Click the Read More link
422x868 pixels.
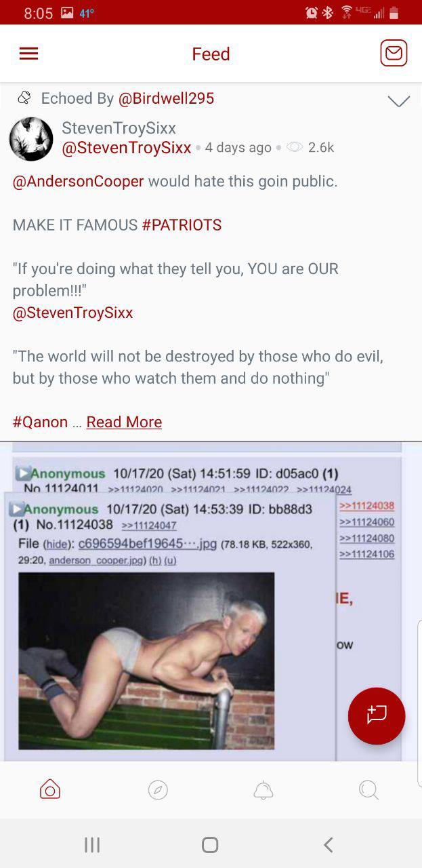[x=124, y=422]
